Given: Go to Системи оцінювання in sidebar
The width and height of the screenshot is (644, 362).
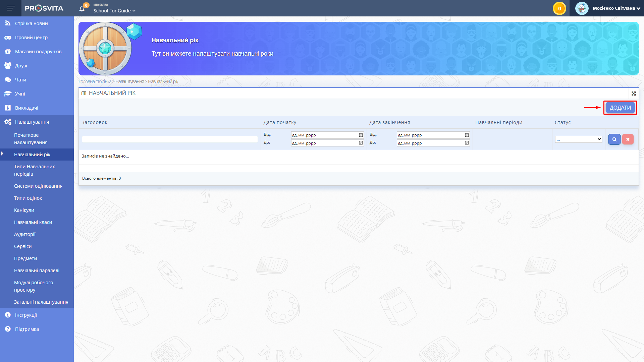Looking at the screenshot, I should [x=38, y=186].
